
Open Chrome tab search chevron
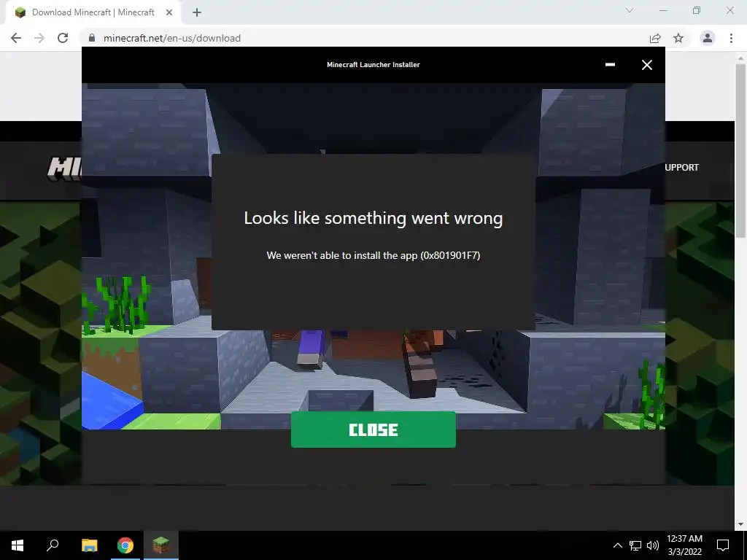pyautogui.click(x=630, y=10)
